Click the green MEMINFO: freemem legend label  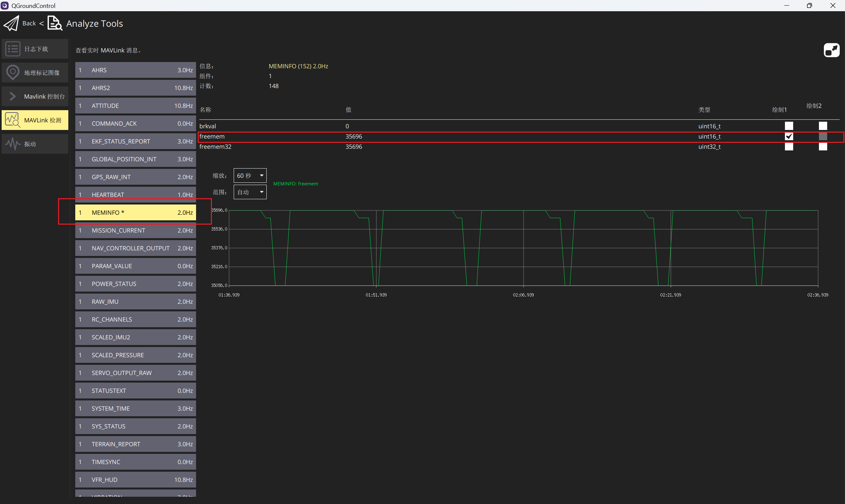point(295,184)
